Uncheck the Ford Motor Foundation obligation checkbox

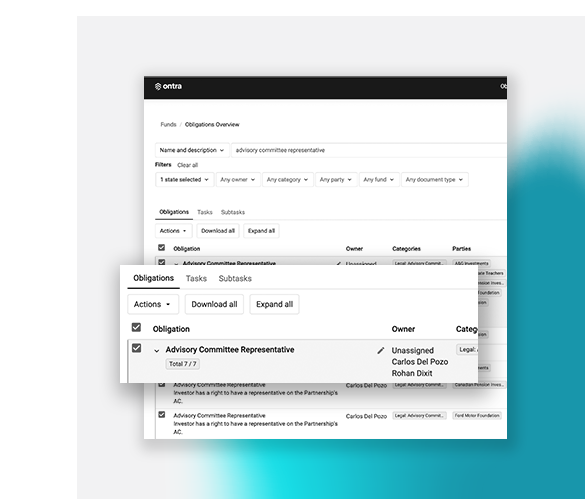(x=162, y=414)
